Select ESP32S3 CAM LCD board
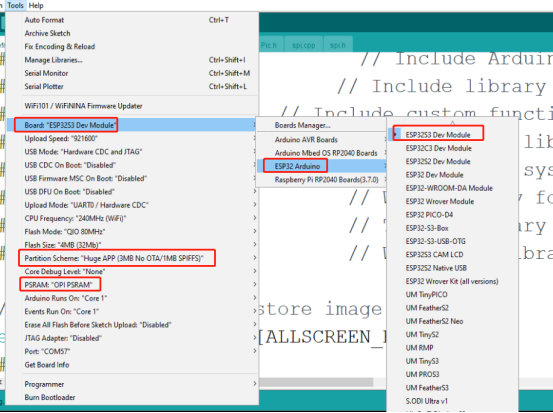 (x=453, y=255)
